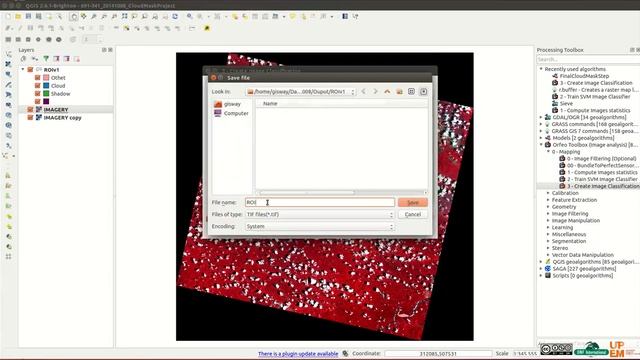Click Expand All icon in Layers panel toolbar

(x=56, y=59)
